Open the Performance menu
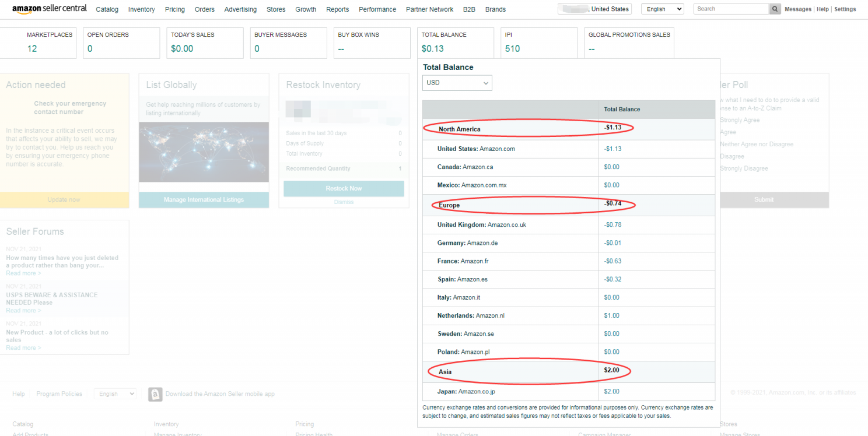 point(377,9)
